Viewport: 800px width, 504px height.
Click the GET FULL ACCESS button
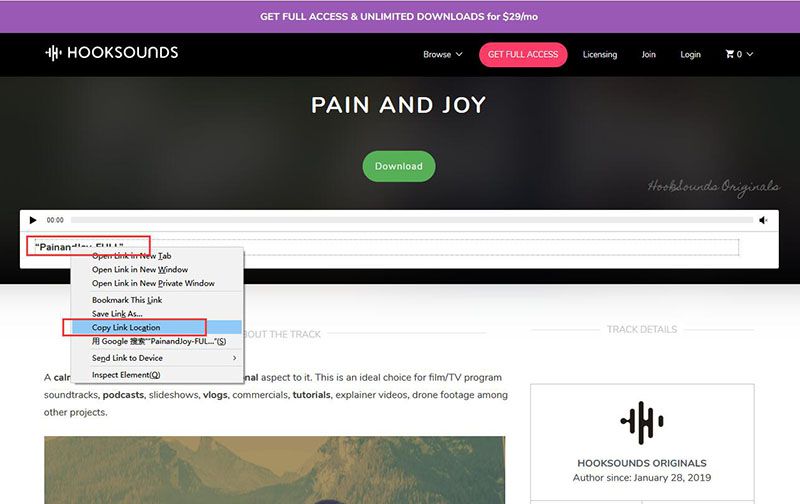(x=523, y=55)
